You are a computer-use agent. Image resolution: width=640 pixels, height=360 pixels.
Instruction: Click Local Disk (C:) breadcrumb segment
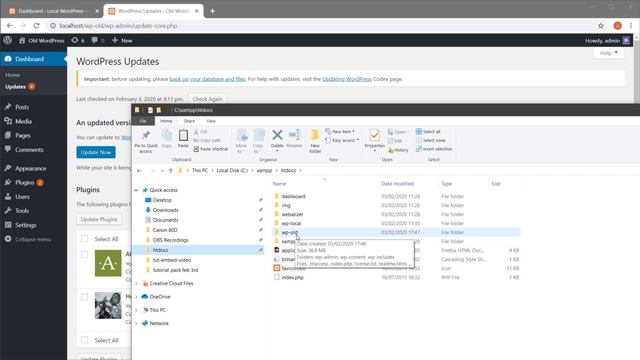(x=232, y=171)
